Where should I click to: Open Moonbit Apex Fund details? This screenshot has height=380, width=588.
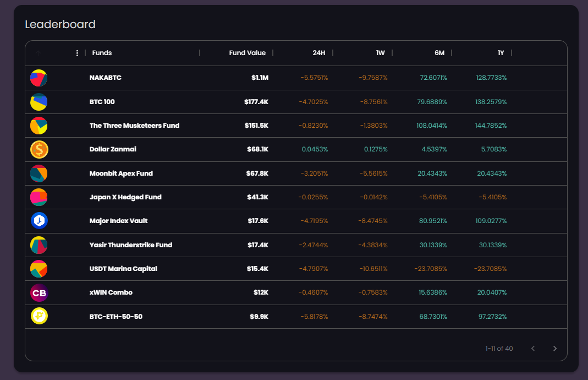point(121,173)
